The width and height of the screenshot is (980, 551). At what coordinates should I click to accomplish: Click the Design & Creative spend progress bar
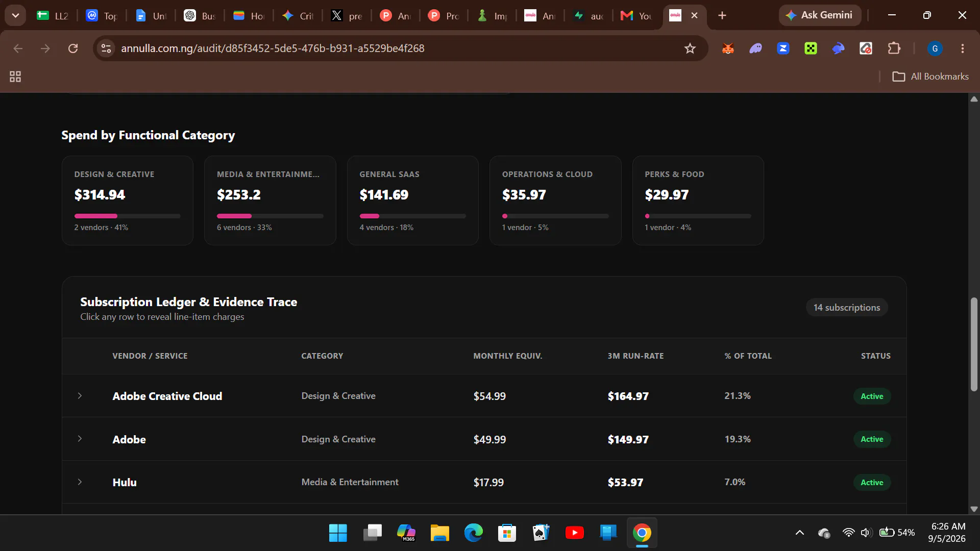[127, 216]
